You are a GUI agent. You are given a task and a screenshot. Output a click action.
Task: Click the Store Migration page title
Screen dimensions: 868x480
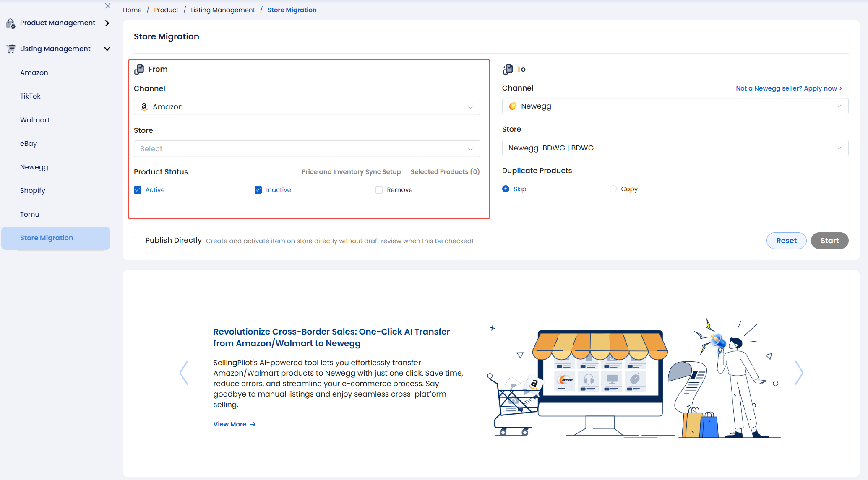(x=167, y=36)
